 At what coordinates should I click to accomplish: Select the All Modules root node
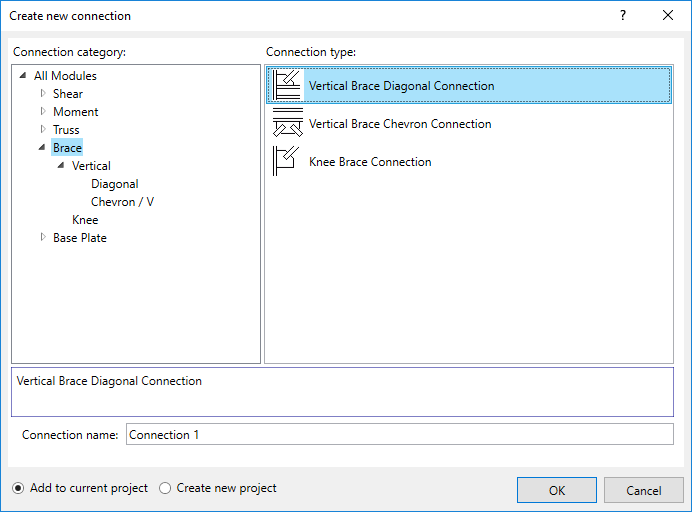pyautogui.click(x=65, y=76)
